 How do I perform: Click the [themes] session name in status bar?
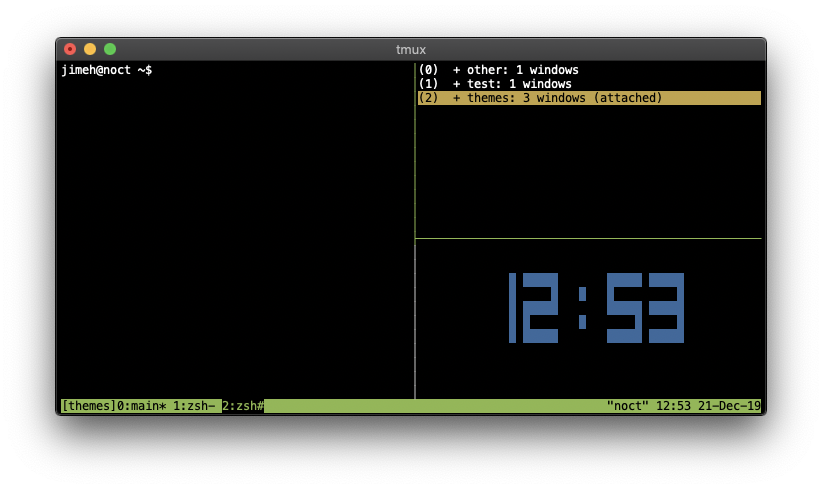tap(88, 406)
